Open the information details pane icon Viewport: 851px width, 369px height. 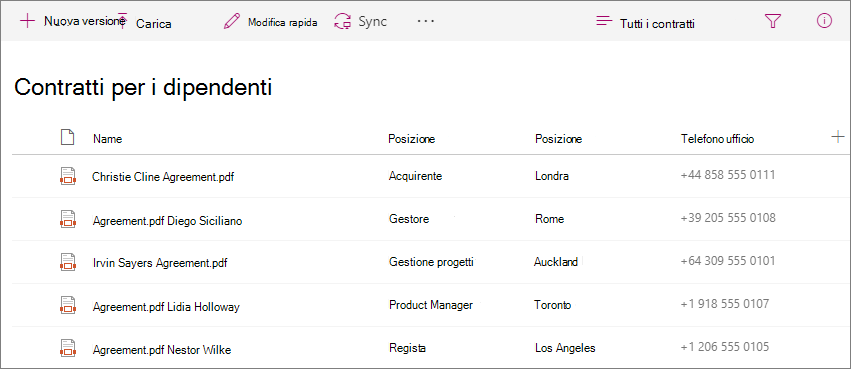click(824, 21)
